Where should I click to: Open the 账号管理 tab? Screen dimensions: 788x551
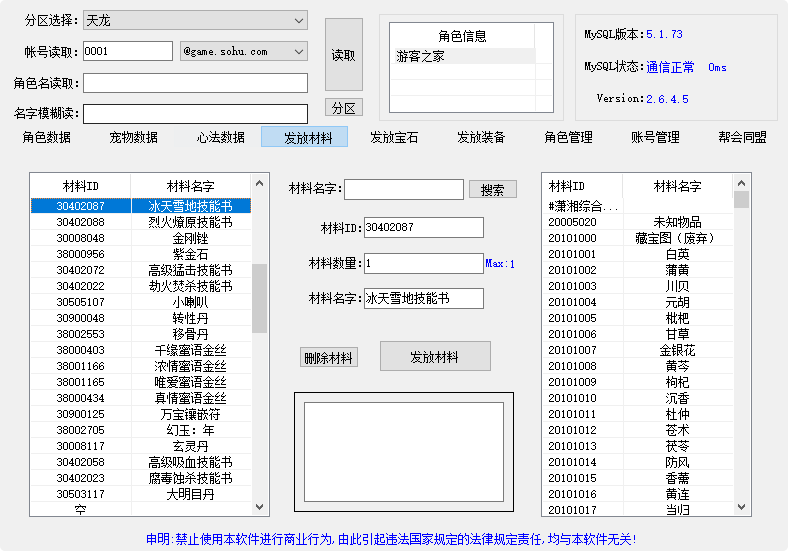[x=655, y=137]
